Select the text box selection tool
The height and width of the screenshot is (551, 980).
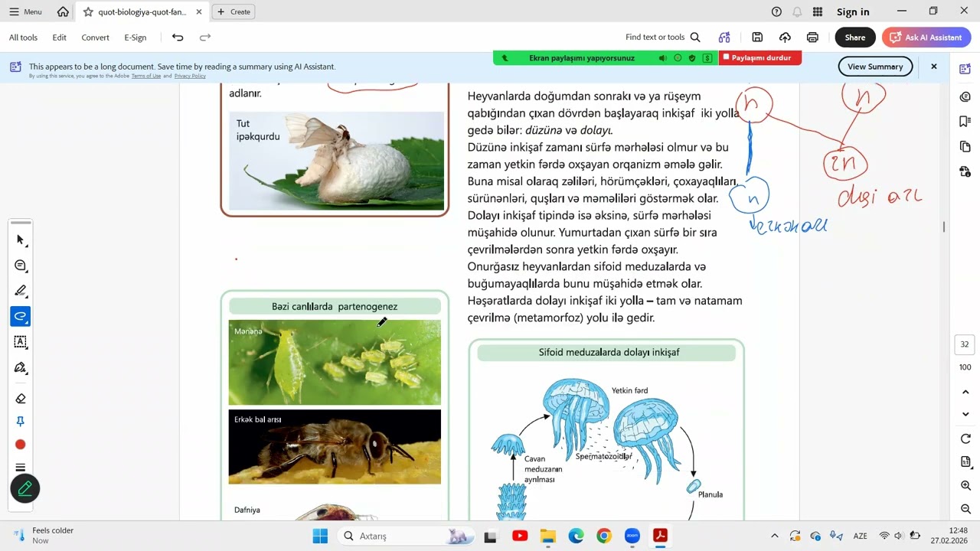[x=21, y=342]
